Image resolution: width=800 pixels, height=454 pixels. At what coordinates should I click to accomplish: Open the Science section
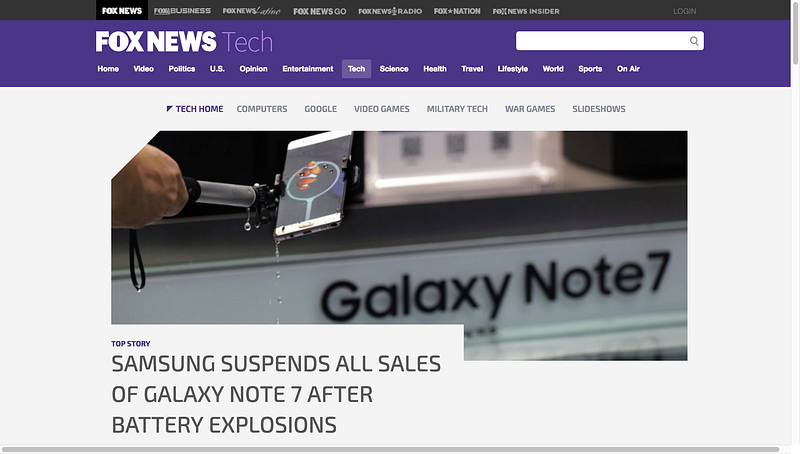[x=394, y=69]
